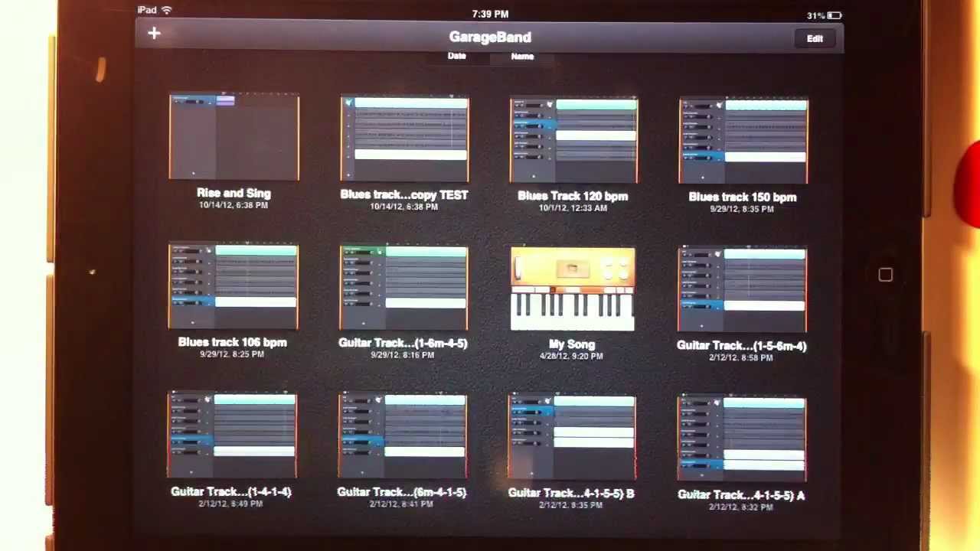Tap the 7:39 PM clock
This screenshot has height=551, width=980.
(x=490, y=14)
